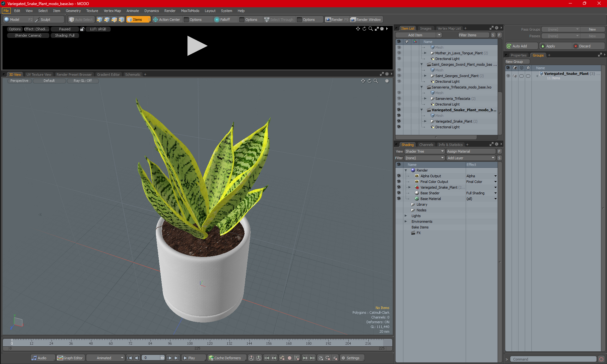The height and width of the screenshot is (364, 607).
Task: Toggle visibility of Alpha Output layer
Action: tap(399, 176)
